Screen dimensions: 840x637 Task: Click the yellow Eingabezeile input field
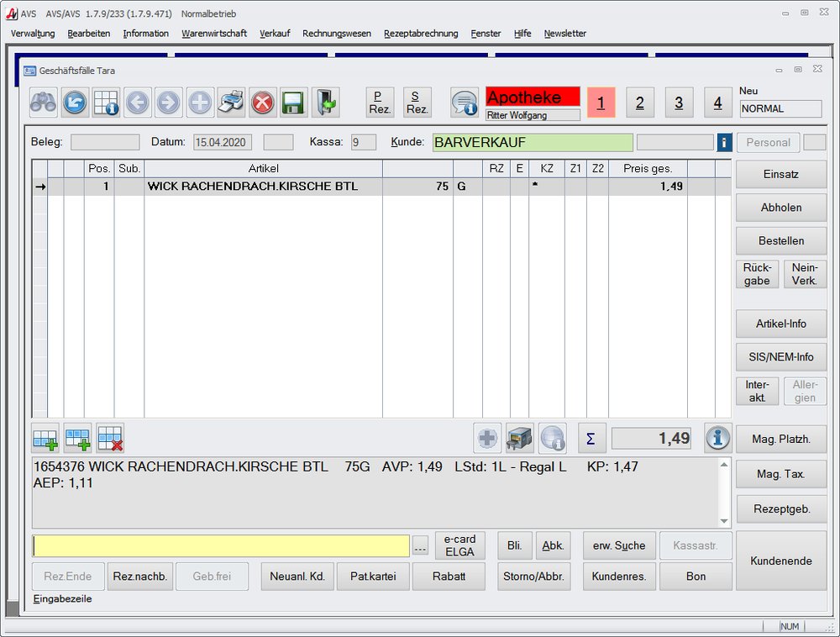[x=221, y=546]
